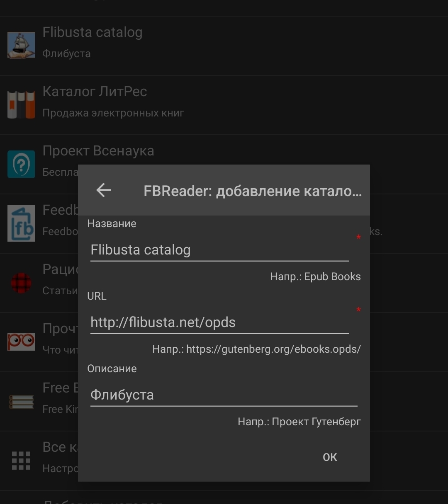
Task: Tap the Feedbooks fb icon
Action: point(21,223)
